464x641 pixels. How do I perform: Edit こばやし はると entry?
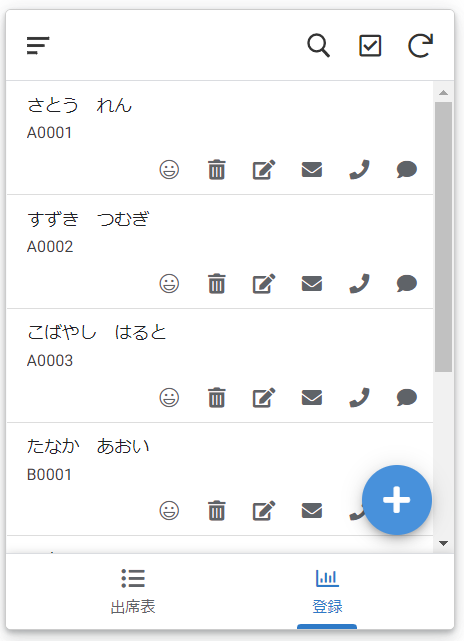pyautogui.click(x=264, y=397)
